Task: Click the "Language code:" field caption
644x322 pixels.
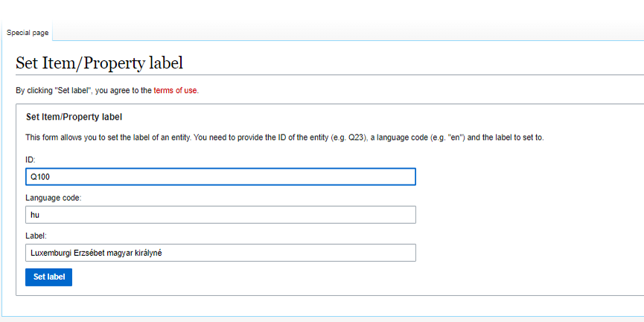Action: [54, 198]
